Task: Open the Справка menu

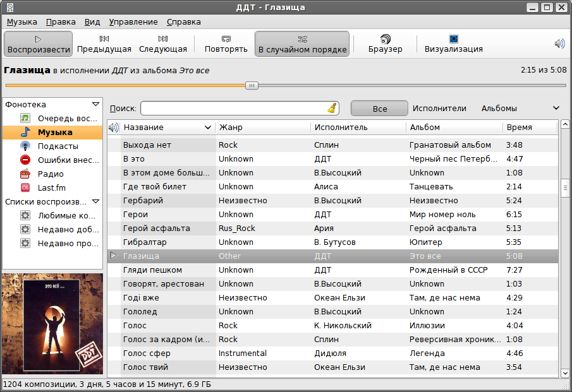Action: click(183, 22)
